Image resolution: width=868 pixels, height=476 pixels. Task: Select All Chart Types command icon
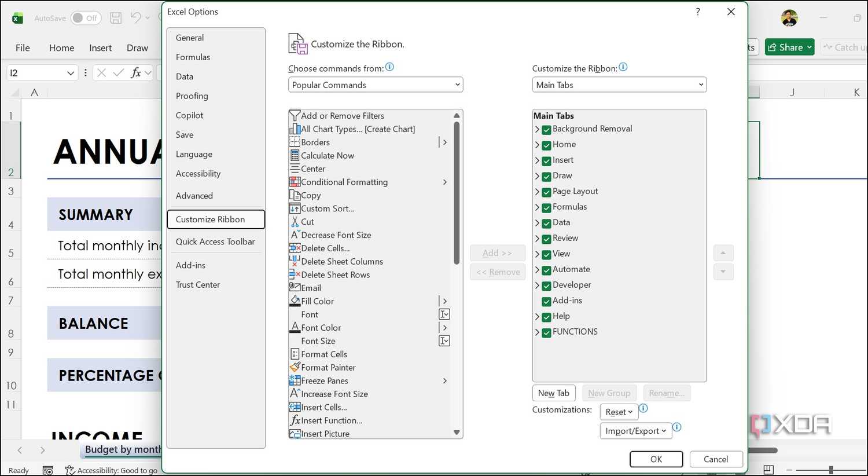(x=295, y=129)
